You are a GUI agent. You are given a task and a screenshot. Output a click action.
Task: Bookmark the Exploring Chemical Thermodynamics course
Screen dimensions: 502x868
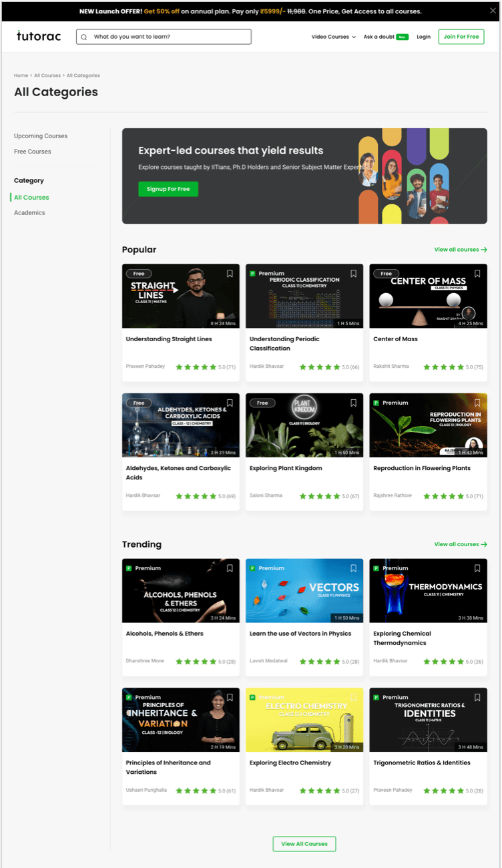(x=477, y=568)
